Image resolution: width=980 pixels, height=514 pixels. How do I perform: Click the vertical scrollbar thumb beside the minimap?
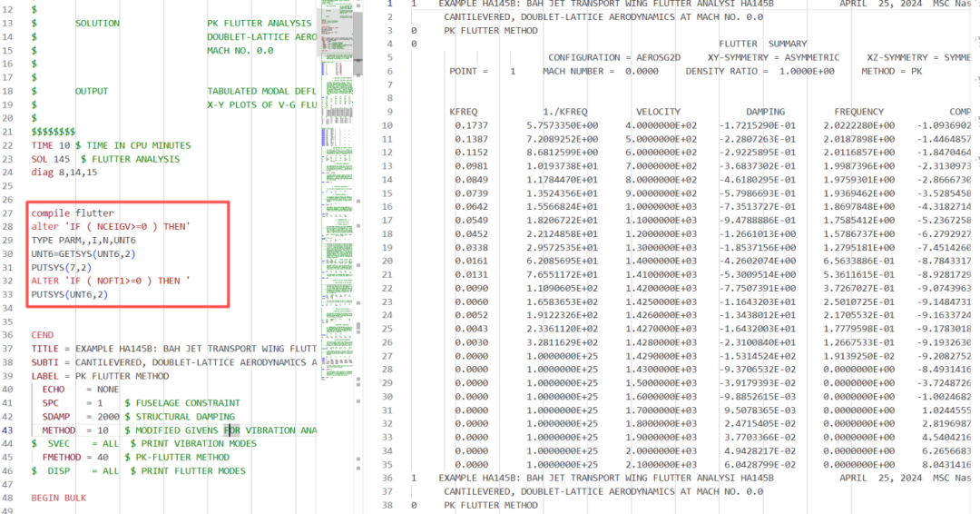(x=358, y=37)
